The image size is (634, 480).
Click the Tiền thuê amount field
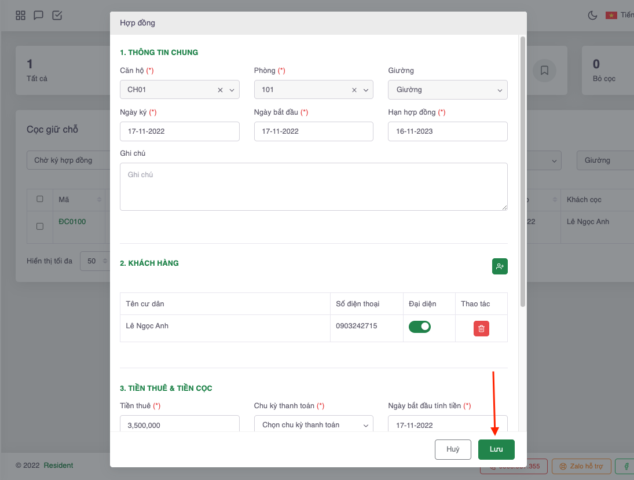click(x=179, y=425)
